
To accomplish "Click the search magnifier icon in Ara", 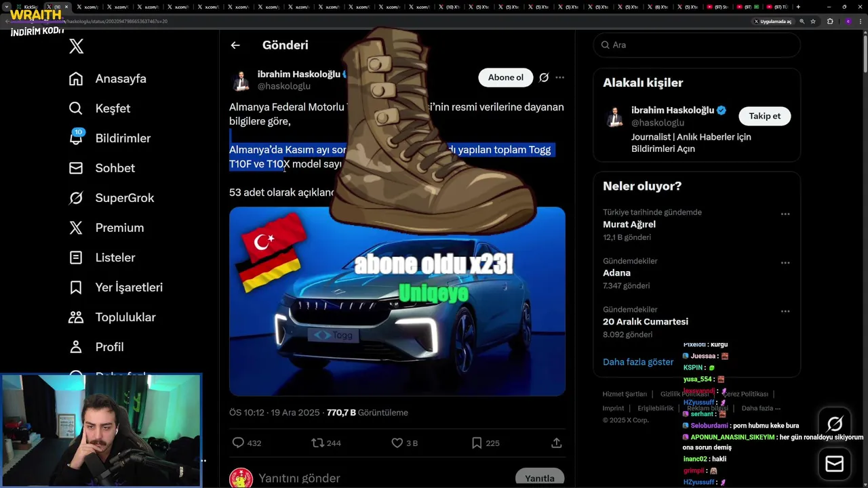I will tap(605, 45).
